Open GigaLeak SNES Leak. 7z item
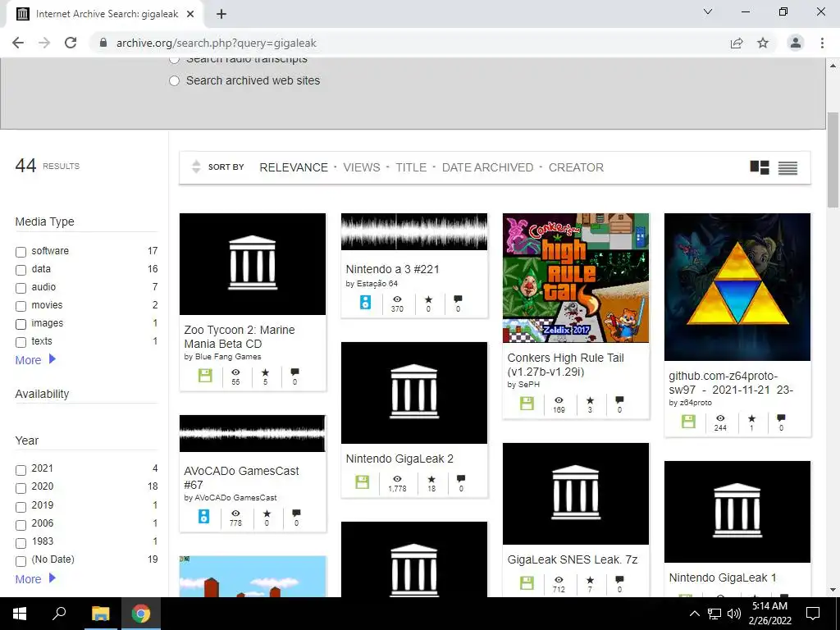 [x=572, y=559]
